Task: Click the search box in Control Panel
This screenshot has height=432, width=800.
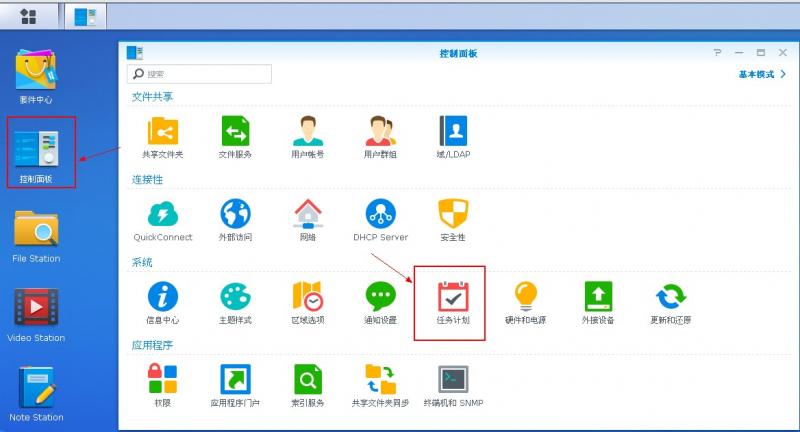Action: tap(199, 74)
